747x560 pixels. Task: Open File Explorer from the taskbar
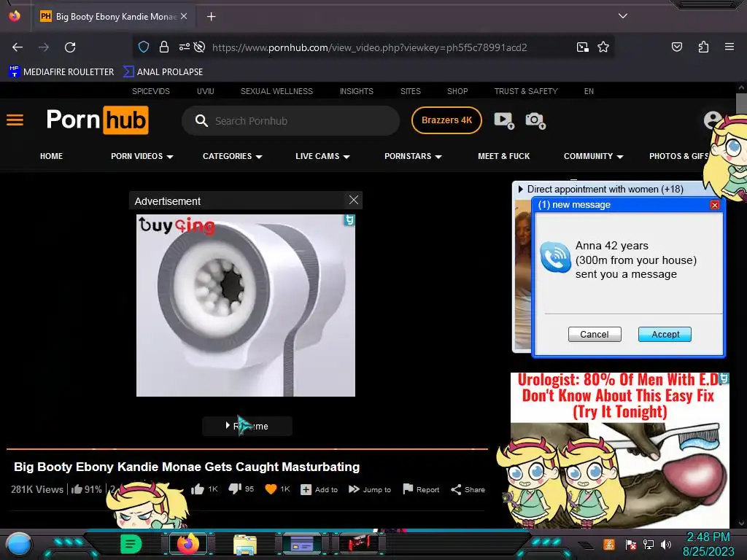click(x=245, y=545)
